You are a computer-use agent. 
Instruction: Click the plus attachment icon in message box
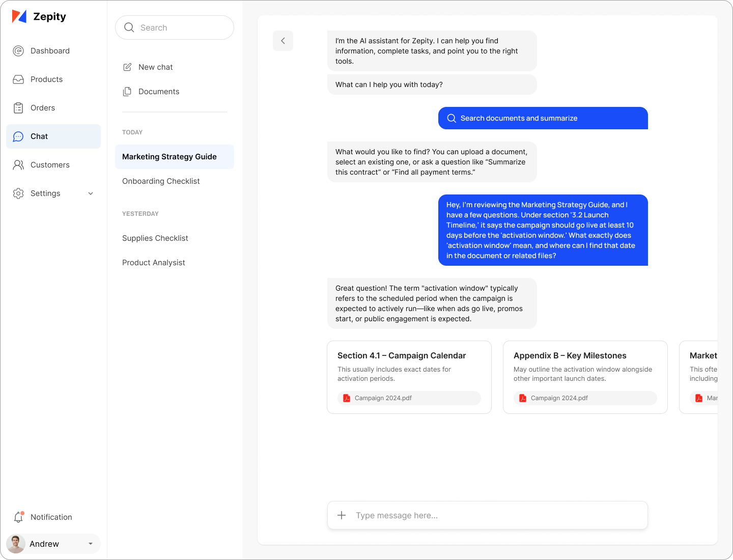(342, 515)
